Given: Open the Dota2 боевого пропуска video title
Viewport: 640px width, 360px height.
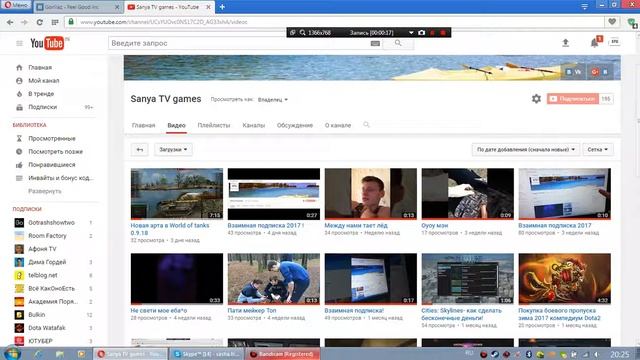Looking at the screenshot, I should [559, 314].
